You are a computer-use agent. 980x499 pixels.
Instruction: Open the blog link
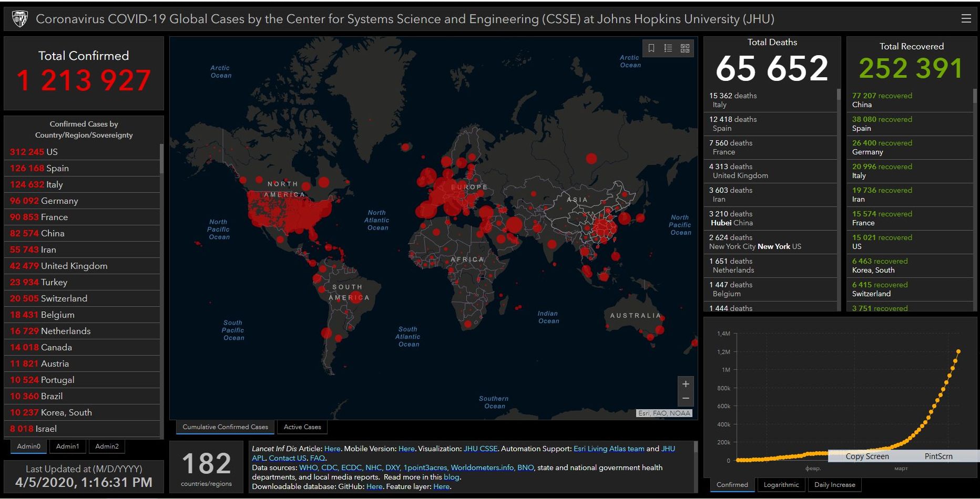451,477
